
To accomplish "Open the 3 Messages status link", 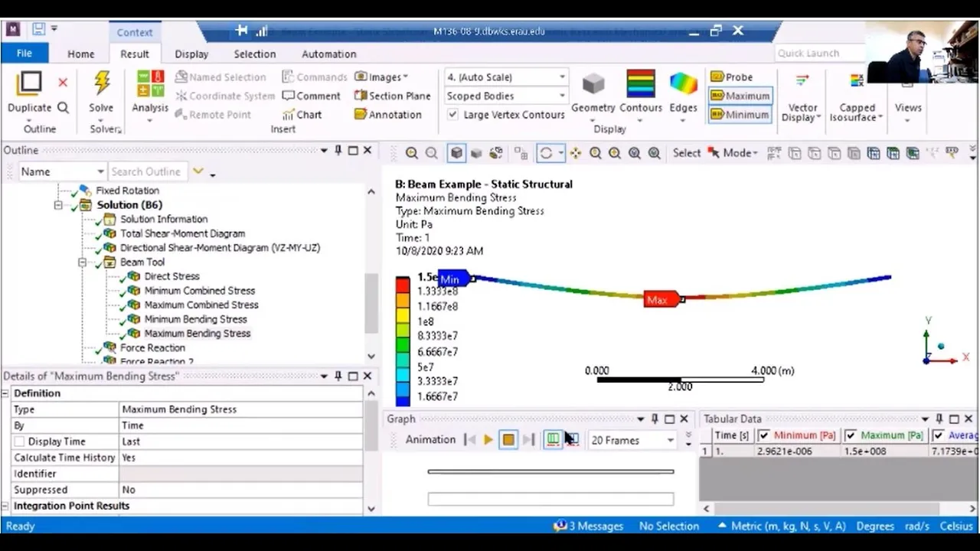I will click(x=589, y=527).
